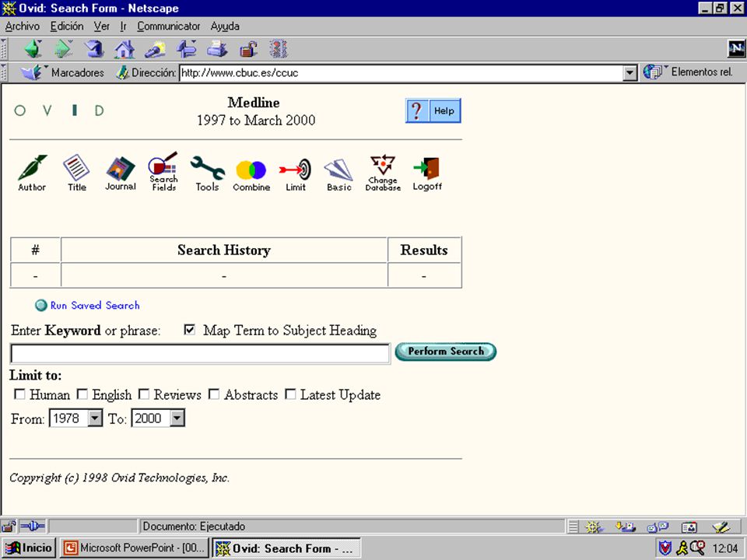Click the status bar security lock icon

(9, 527)
